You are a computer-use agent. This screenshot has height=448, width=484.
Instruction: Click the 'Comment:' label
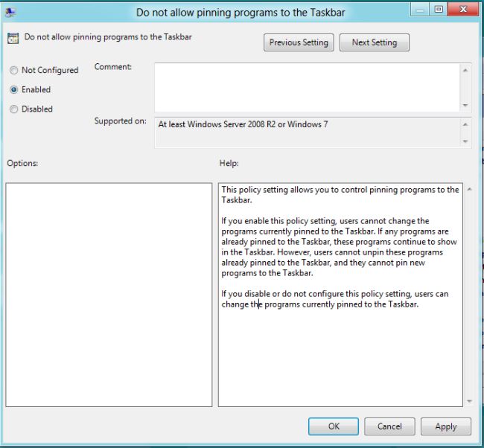pyautogui.click(x=113, y=67)
